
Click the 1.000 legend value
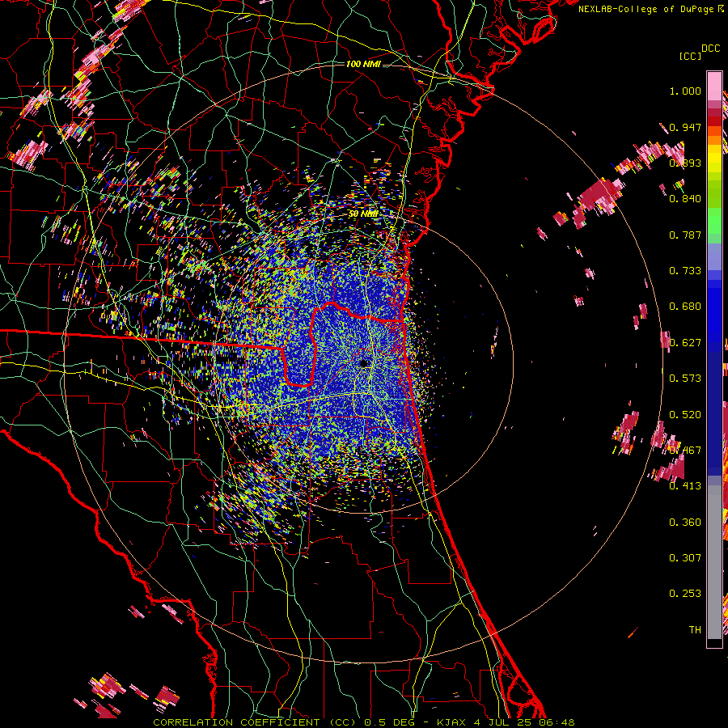(685, 91)
